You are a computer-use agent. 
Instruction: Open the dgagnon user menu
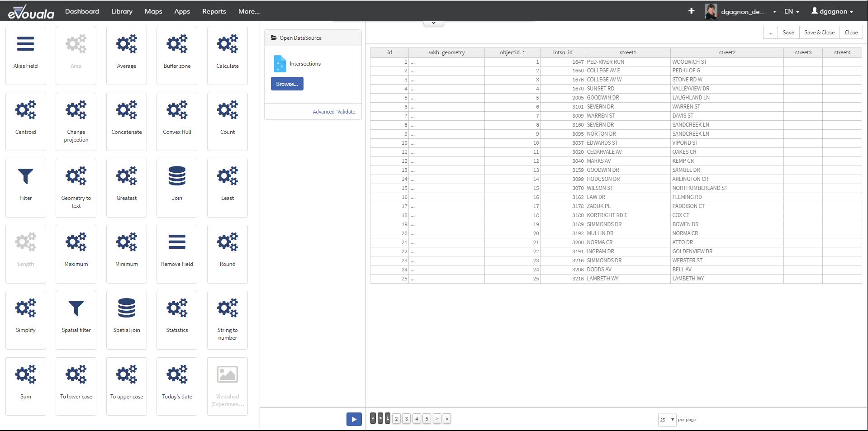tap(832, 11)
